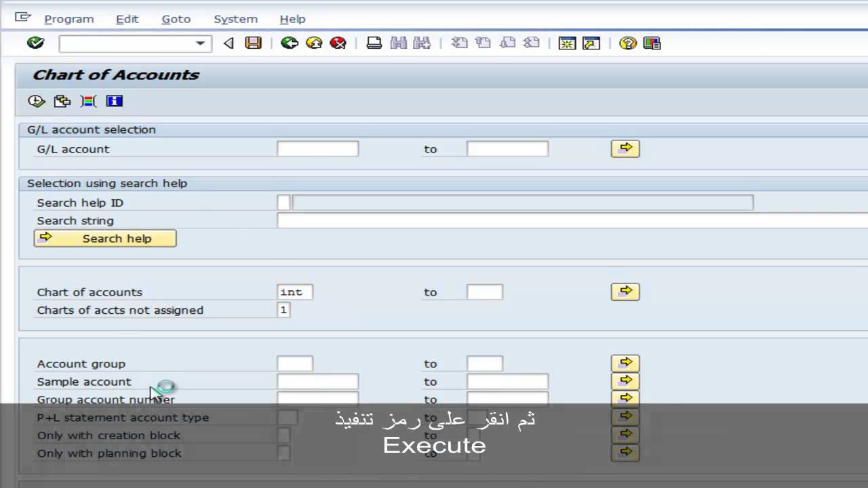Click the Save diskette icon
This screenshot has height=488, width=868.
point(253,43)
